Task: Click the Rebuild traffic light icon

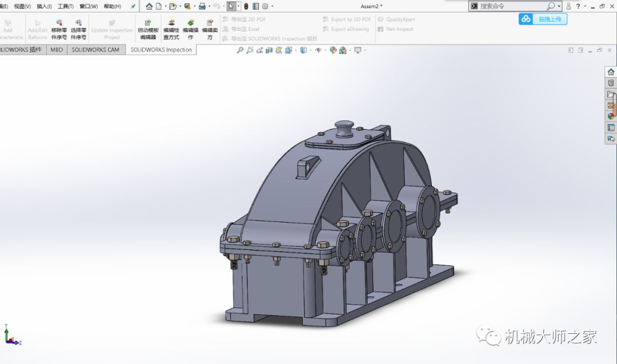Action: (x=246, y=6)
